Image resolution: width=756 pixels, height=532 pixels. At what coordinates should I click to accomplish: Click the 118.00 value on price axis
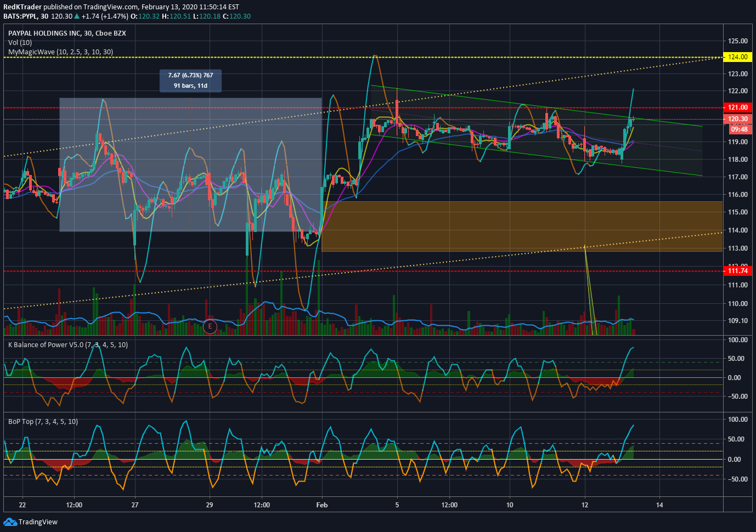[738, 160]
